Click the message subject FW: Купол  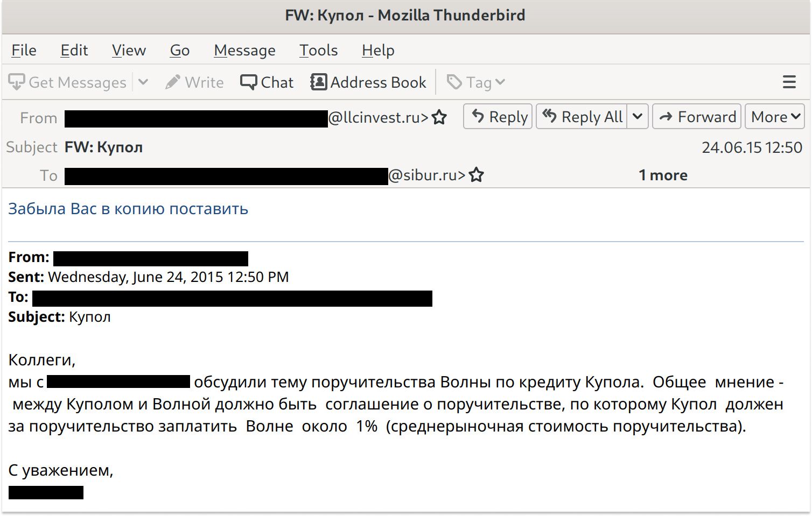tap(103, 147)
